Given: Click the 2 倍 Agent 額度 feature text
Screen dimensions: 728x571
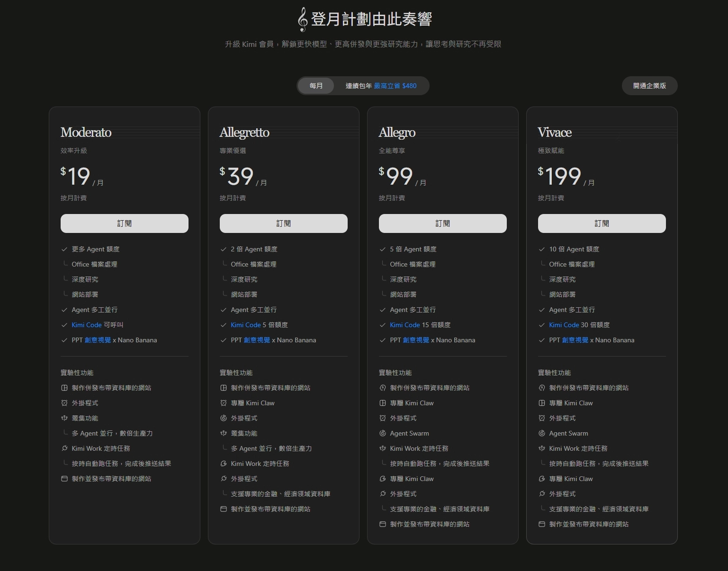Looking at the screenshot, I should coord(254,249).
